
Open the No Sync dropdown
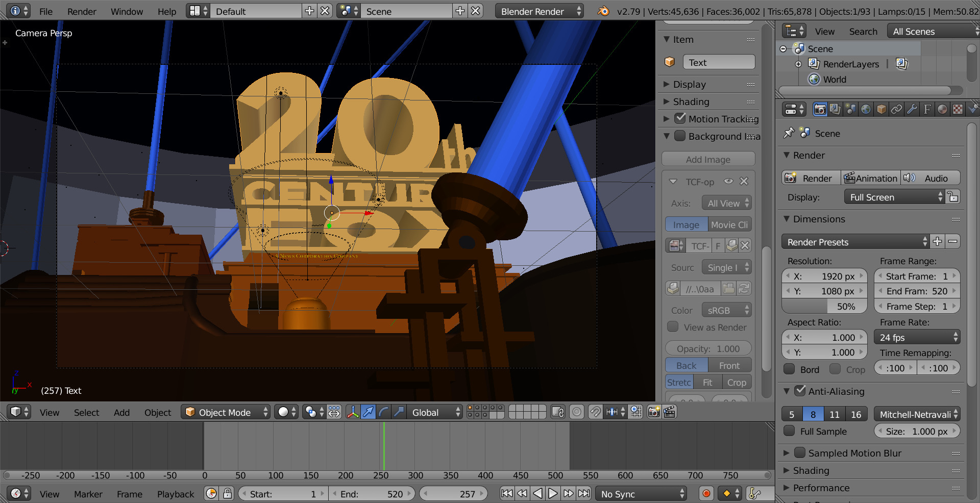point(641,493)
